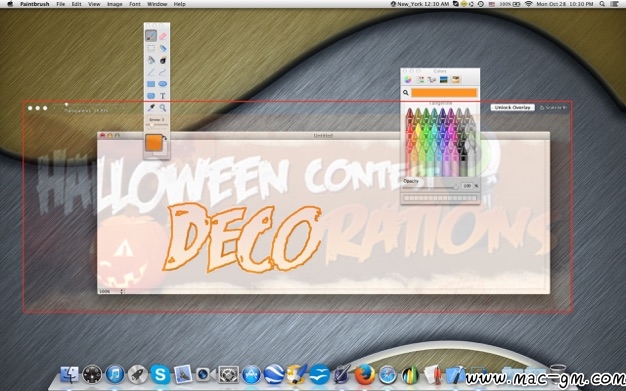Viewport: 626px width, 391px height.
Task: Choose the Rectangle shape tool
Action: click(x=151, y=84)
